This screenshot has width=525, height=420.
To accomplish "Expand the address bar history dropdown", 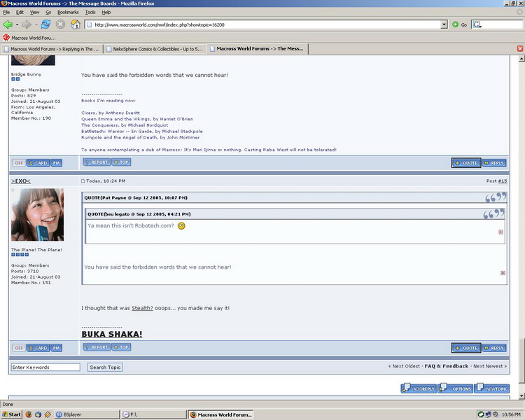I will pyautogui.click(x=444, y=24).
